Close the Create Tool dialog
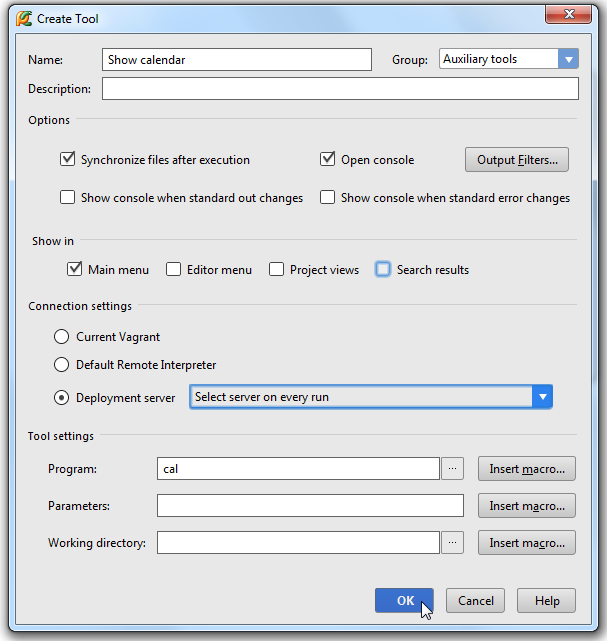This screenshot has width=607, height=641. coord(568,14)
